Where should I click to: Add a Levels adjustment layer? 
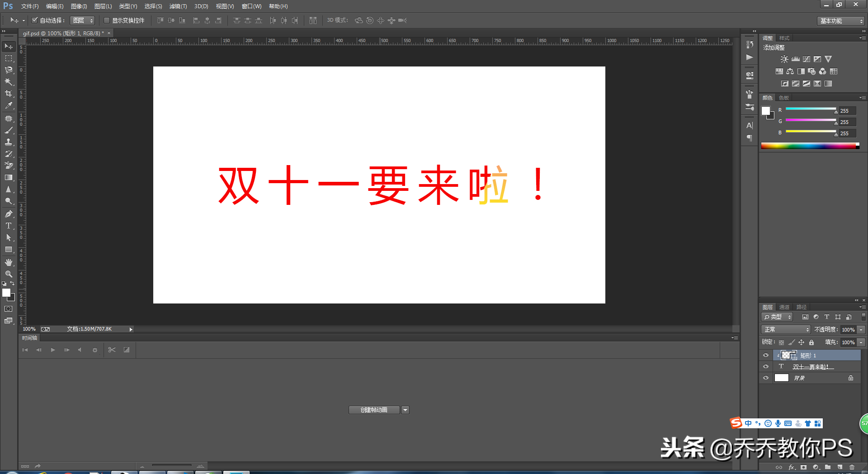click(796, 59)
